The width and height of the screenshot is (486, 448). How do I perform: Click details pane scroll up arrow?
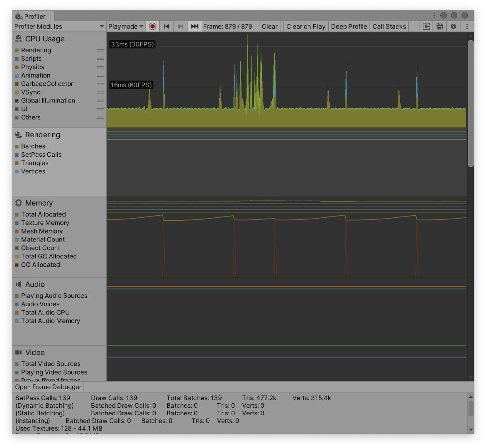coord(471,397)
